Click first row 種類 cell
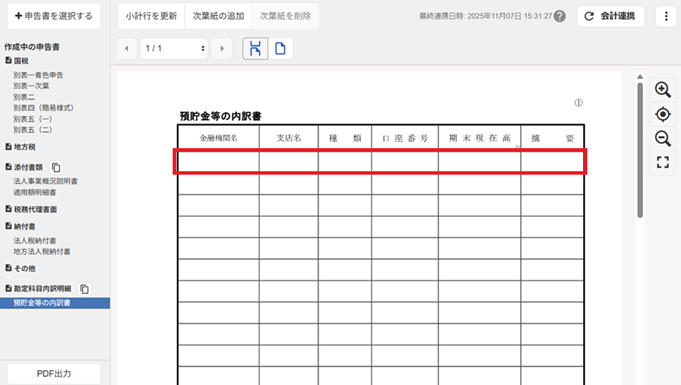The width and height of the screenshot is (681, 385). pyautogui.click(x=345, y=162)
